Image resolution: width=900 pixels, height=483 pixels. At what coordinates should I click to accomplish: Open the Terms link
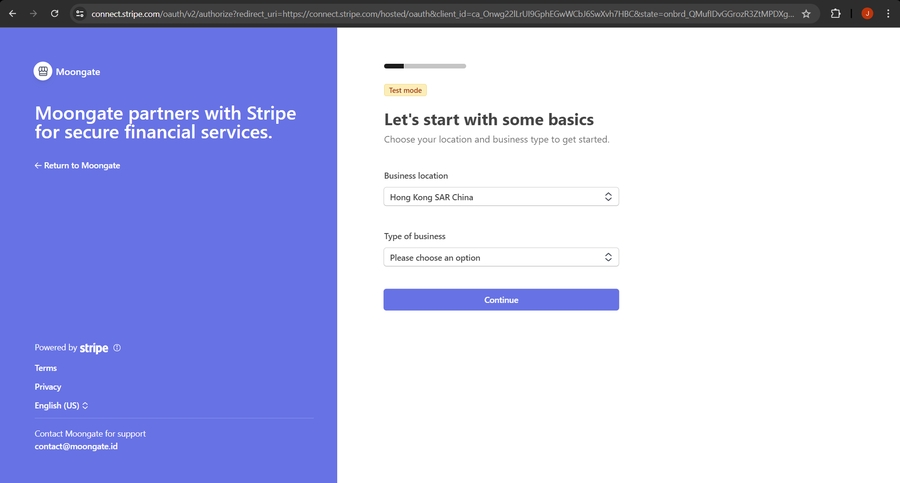[x=46, y=368]
